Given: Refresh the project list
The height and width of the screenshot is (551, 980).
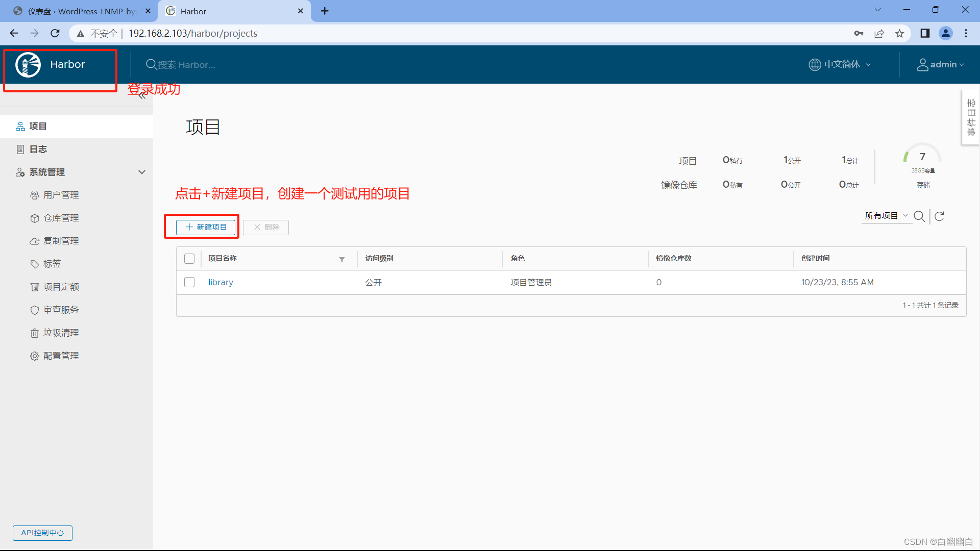Looking at the screenshot, I should 939,216.
